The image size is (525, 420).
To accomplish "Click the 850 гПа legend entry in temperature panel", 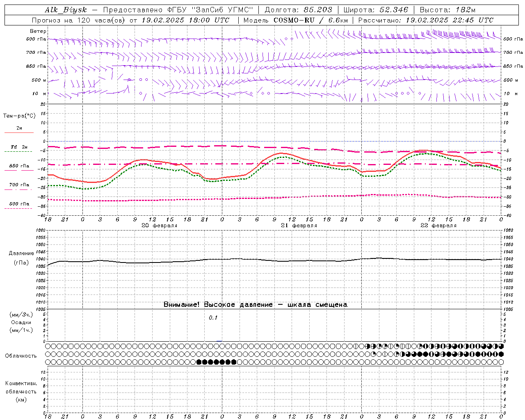I will click(19, 167).
